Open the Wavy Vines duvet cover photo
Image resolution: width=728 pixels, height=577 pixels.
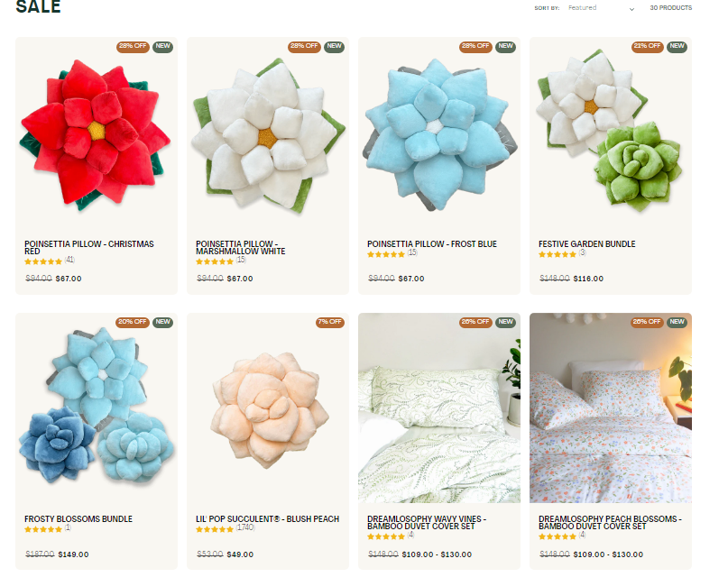[439, 408]
